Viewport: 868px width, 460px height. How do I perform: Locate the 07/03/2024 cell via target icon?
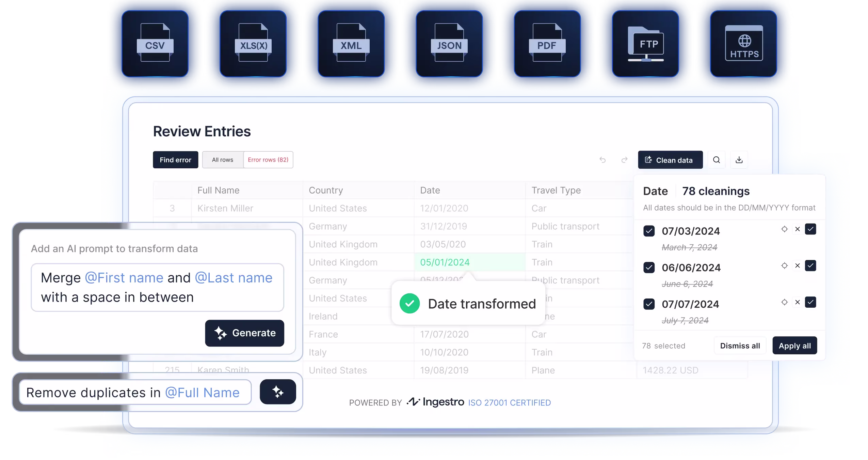pyautogui.click(x=784, y=229)
